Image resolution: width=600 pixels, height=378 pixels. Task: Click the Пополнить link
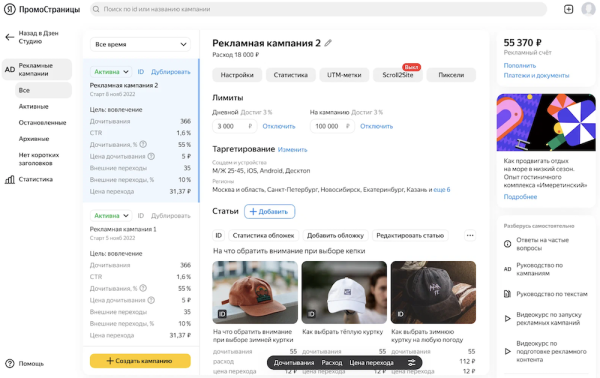click(520, 65)
